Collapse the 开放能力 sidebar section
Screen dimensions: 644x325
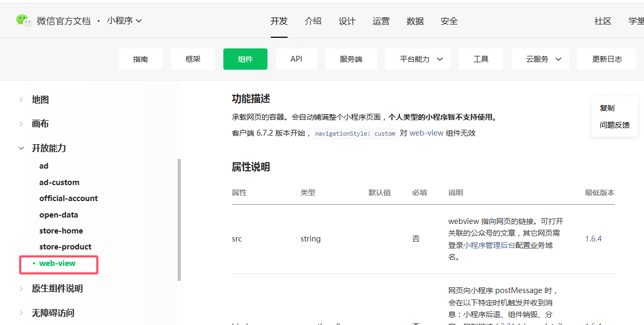click(x=49, y=148)
